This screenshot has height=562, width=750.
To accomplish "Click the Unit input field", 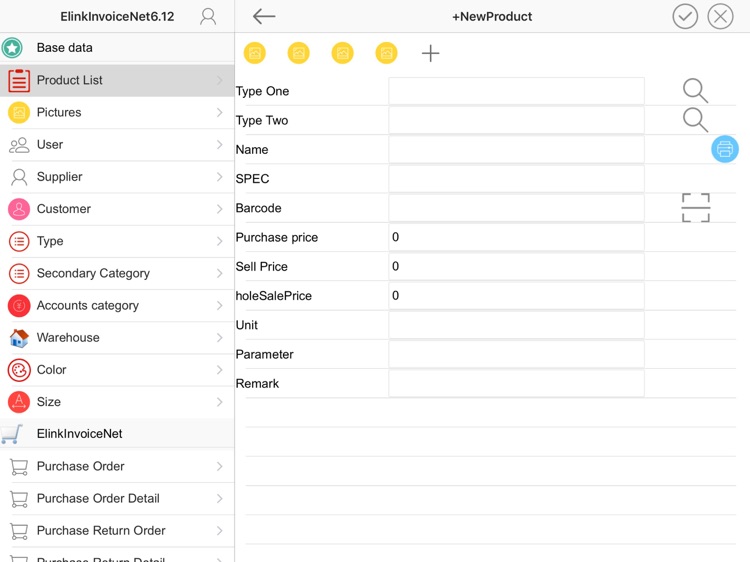I will point(516,325).
